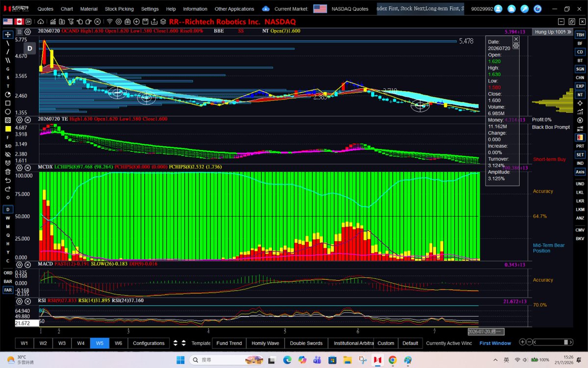This screenshot has width=588, height=368.
Task: Toggle the NT indicator button
Action: coord(580,94)
